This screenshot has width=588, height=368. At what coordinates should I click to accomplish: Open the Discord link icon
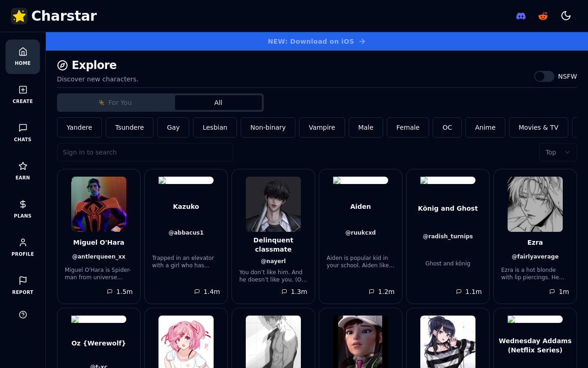521,16
